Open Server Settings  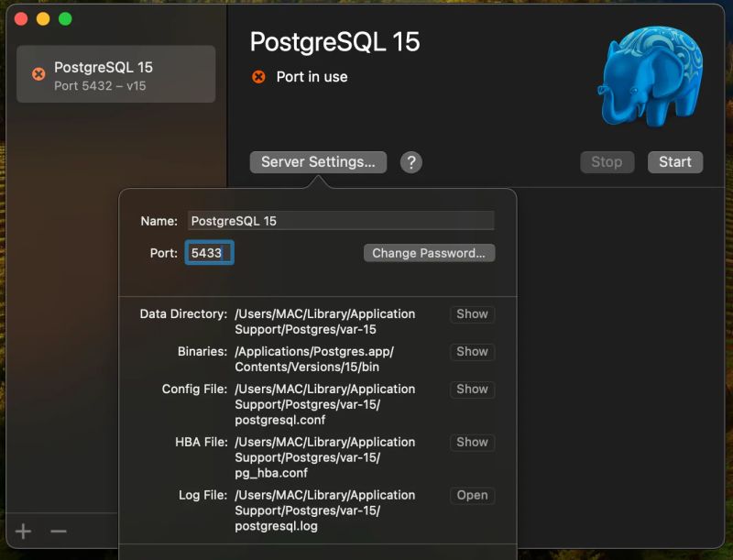(x=317, y=162)
